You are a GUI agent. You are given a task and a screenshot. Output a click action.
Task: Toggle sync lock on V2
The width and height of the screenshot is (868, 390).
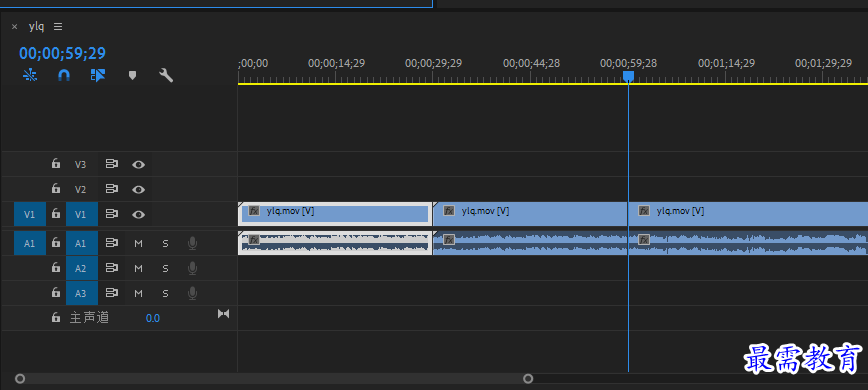(112, 189)
